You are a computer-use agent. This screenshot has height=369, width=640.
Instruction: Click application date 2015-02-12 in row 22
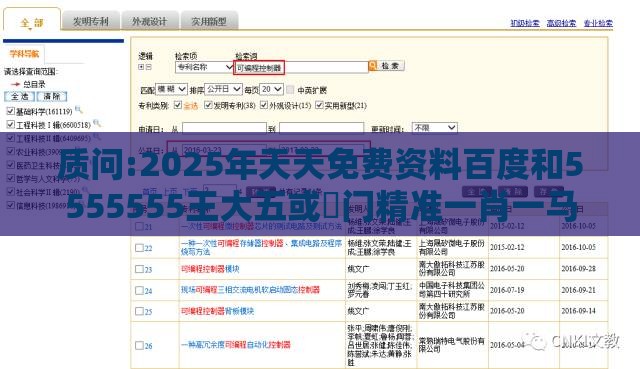(x=507, y=247)
